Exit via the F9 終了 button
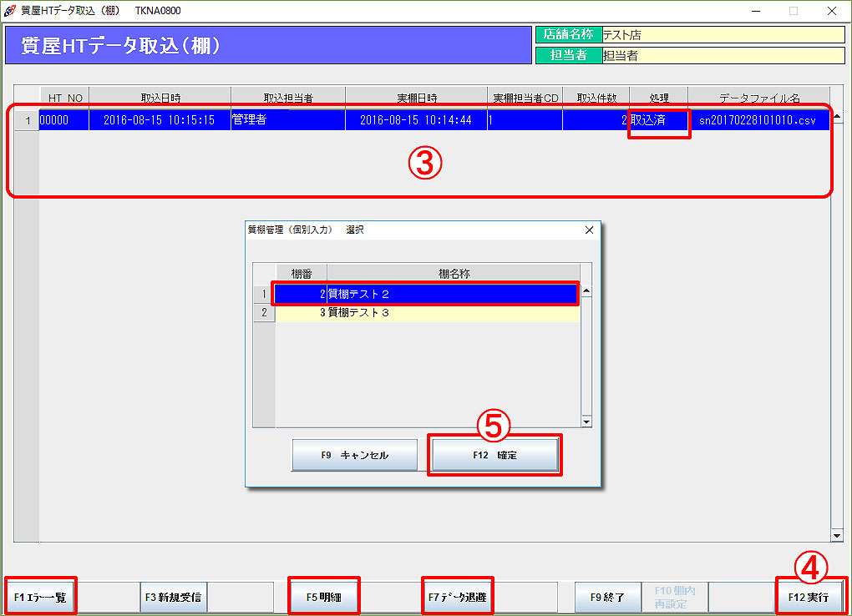The image size is (852, 616). 608,597
